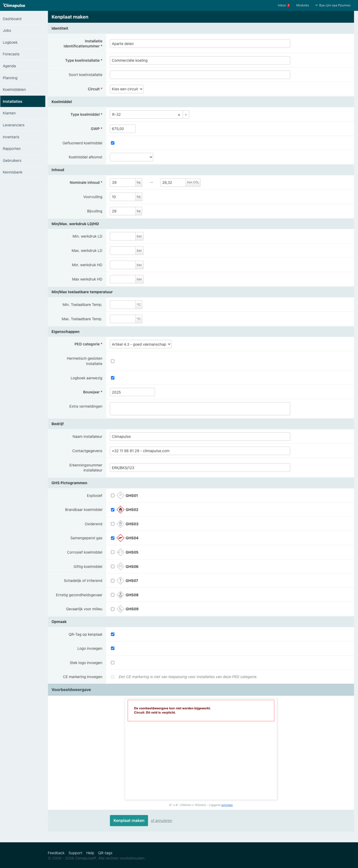Click the Kenplaat maken button
The height and width of the screenshot is (868, 358).
click(x=129, y=820)
